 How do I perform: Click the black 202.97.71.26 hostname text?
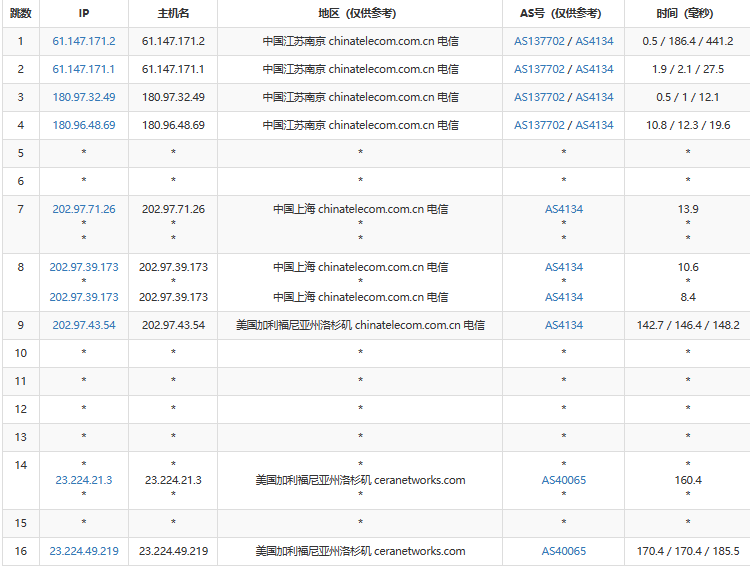coord(173,209)
